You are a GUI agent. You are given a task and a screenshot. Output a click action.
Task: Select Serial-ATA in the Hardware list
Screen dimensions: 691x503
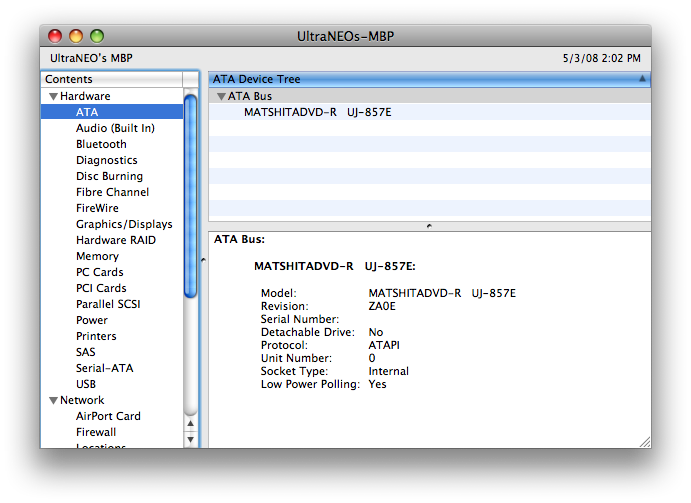tap(104, 368)
